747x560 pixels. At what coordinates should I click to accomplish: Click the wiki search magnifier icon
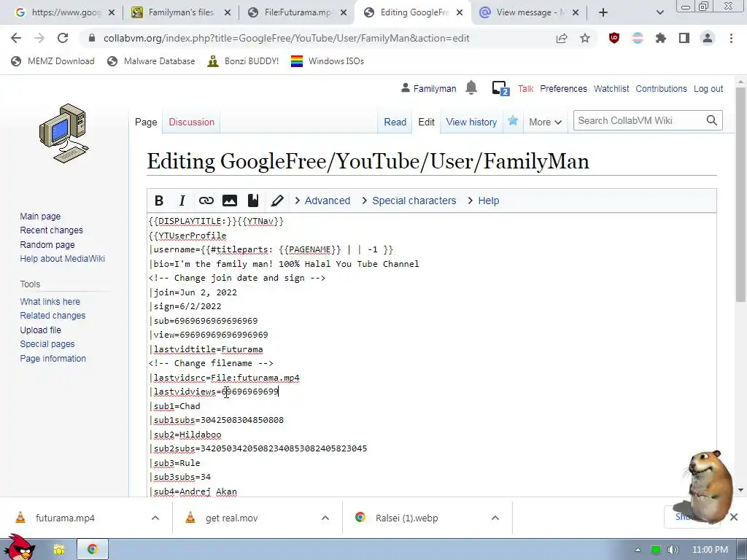point(712,120)
